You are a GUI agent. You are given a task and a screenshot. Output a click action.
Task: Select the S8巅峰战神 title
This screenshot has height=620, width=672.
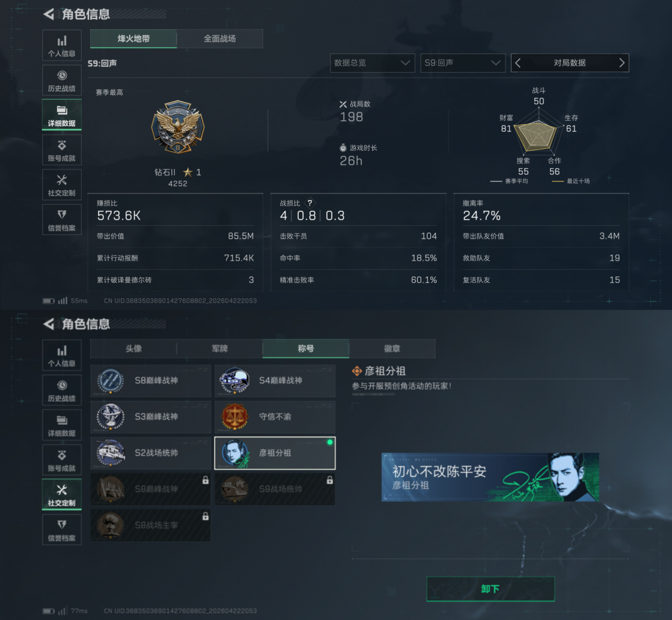151,380
